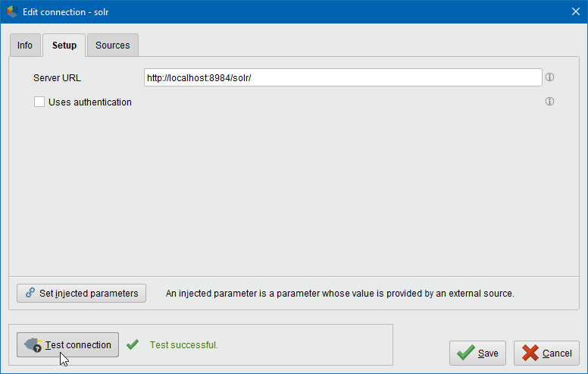Enable the Uses authentication checkbox
This screenshot has width=588, height=374.
pyautogui.click(x=39, y=102)
